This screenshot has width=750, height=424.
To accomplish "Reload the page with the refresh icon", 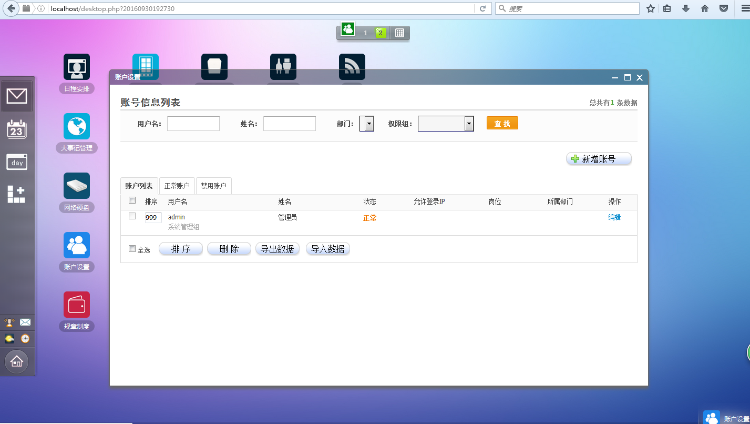I will click(x=483, y=9).
